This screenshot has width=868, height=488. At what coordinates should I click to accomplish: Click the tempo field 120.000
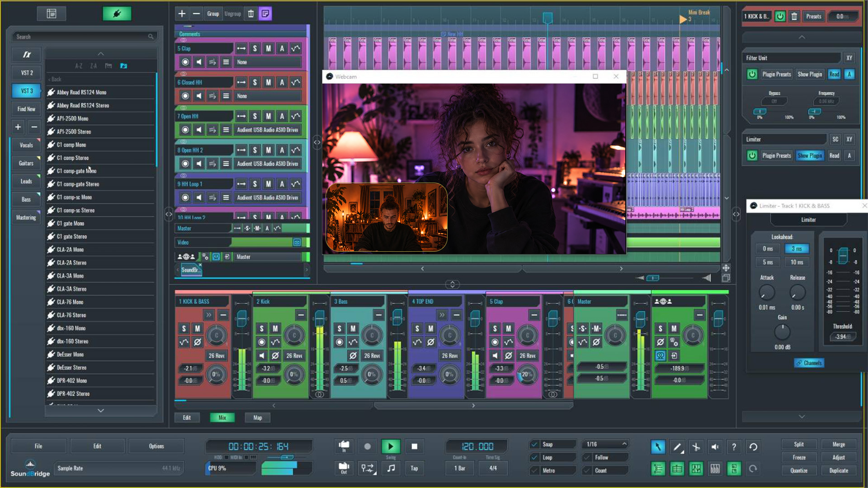pyautogui.click(x=477, y=446)
